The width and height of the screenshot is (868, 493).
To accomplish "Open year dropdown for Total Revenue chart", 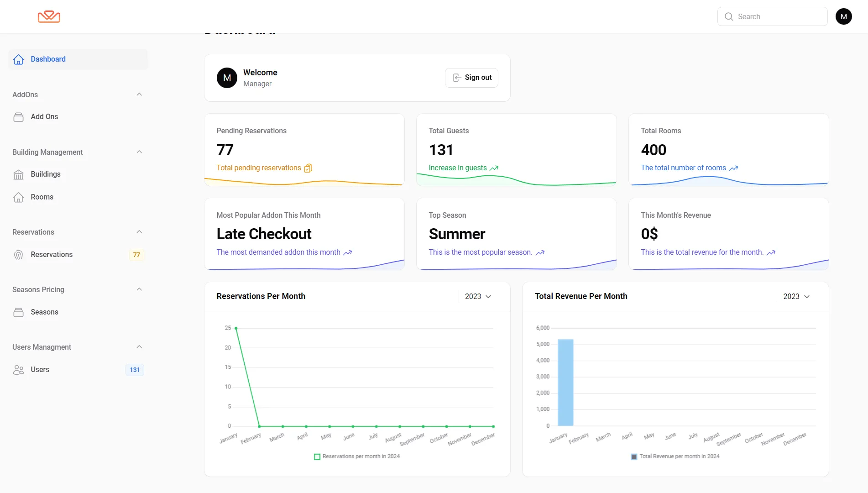I will coord(796,297).
